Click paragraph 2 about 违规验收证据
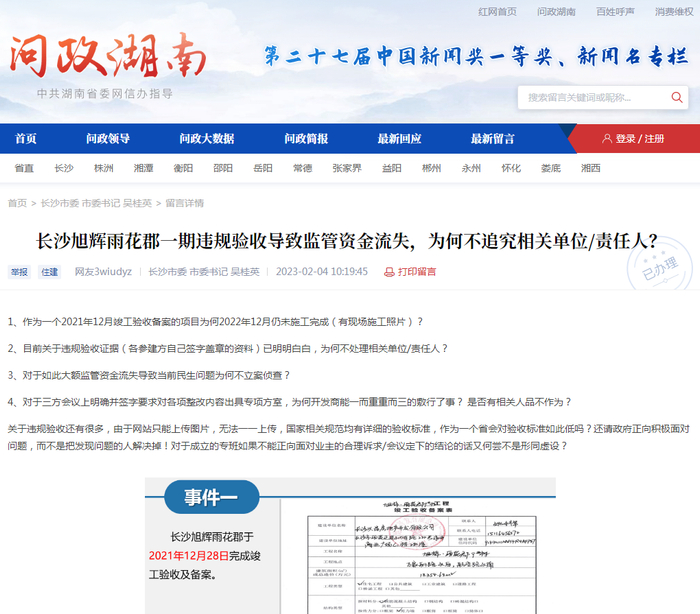Viewport: 700px width, 614px height. 228,349
